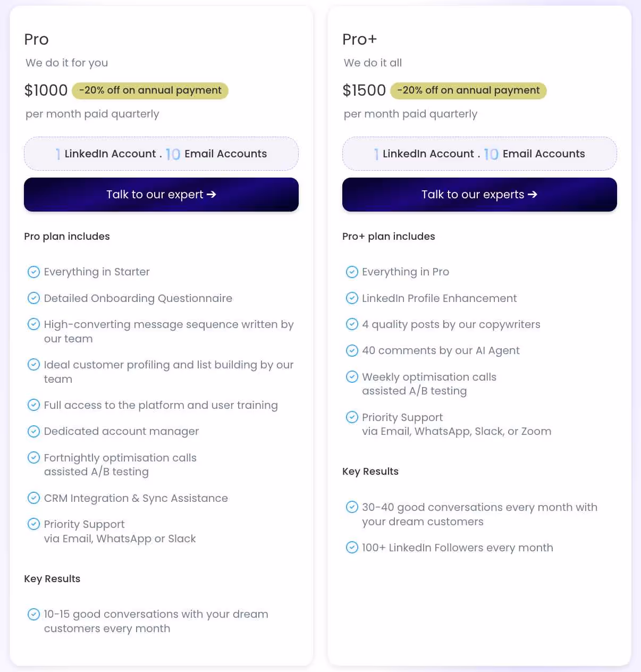This screenshot has height=672, width=641.
Task: Select the check next to Weekly optimisation calls
Action: click(352, 377)
